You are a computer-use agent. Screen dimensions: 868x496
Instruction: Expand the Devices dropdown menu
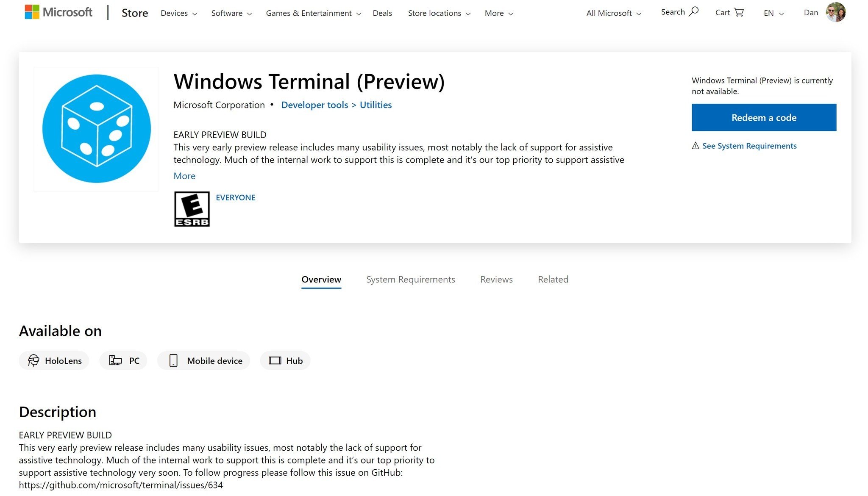point(178,13)
